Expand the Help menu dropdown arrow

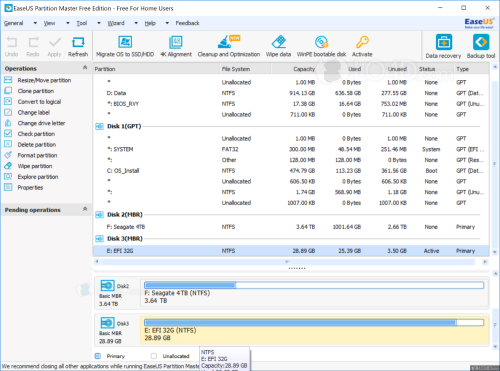167,23
